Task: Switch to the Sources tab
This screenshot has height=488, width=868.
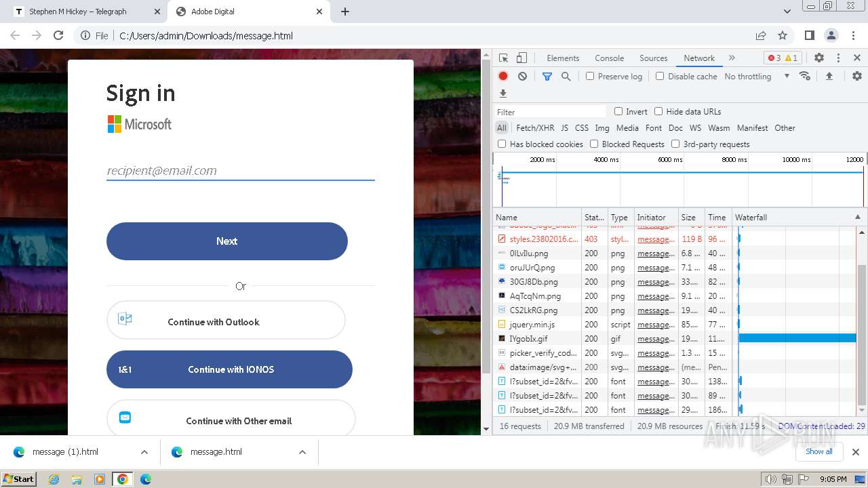Action: click(x=654, y=58)
